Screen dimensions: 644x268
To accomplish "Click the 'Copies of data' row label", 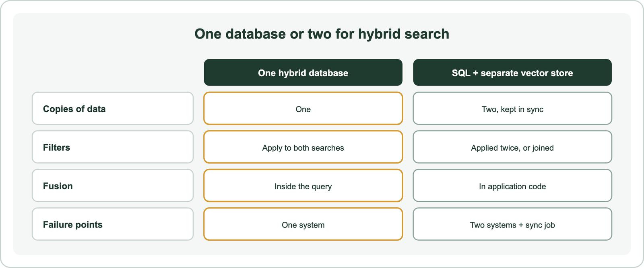I will tap(113, 108).
